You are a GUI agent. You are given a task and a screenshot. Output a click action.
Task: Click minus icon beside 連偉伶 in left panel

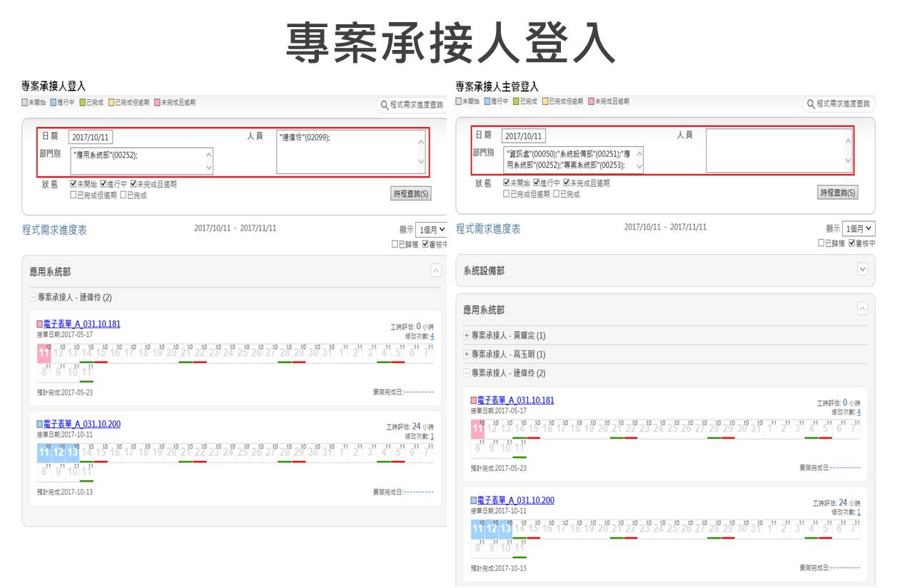click(33, 297)
